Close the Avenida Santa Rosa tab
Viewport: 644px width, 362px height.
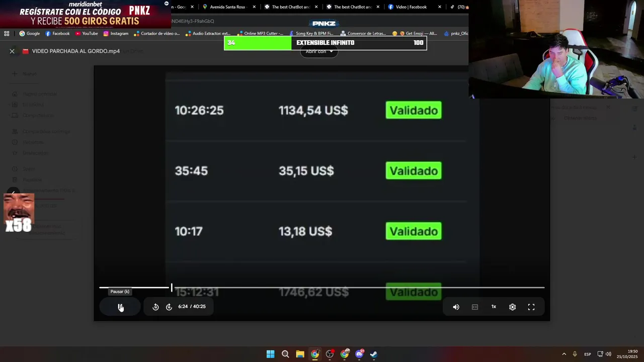click(x=254, y=7)
